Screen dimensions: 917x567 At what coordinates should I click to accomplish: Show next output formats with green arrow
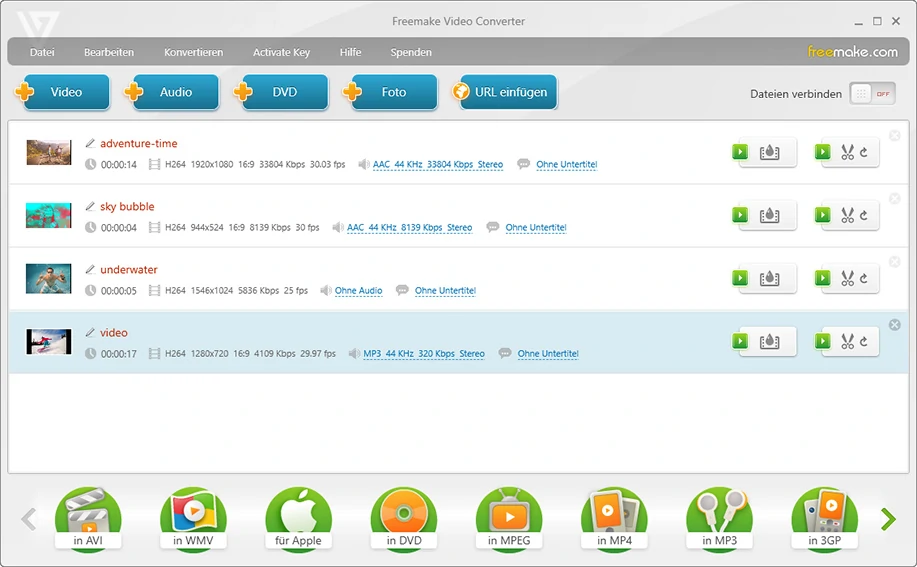pyautogui.click(x=888, y=519)
